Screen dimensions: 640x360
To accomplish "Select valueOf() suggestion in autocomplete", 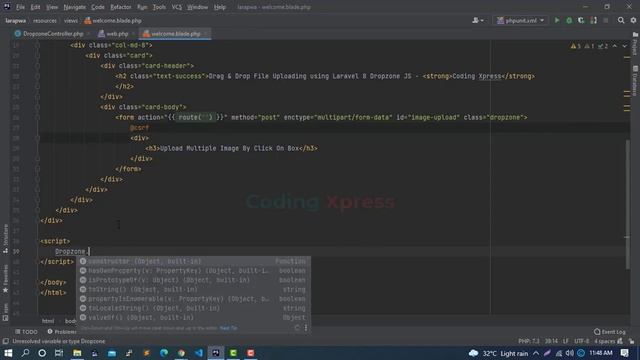I will [x=193, y=318].
